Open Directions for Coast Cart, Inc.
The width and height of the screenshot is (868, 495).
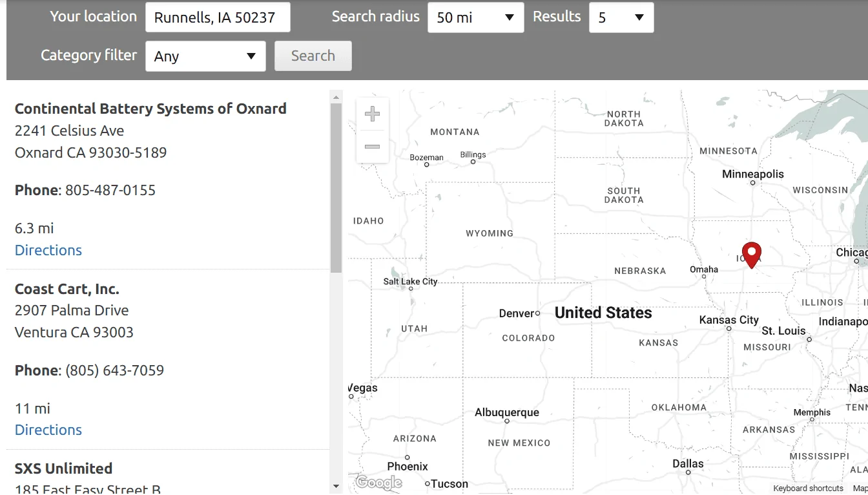coord(48,430)
